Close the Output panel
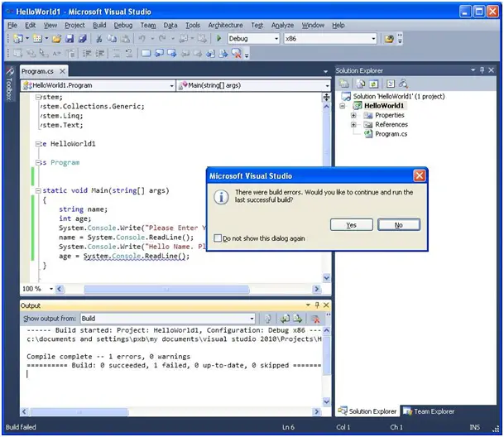The height and width of the screenshot is (437, 504). click(326, 305)
